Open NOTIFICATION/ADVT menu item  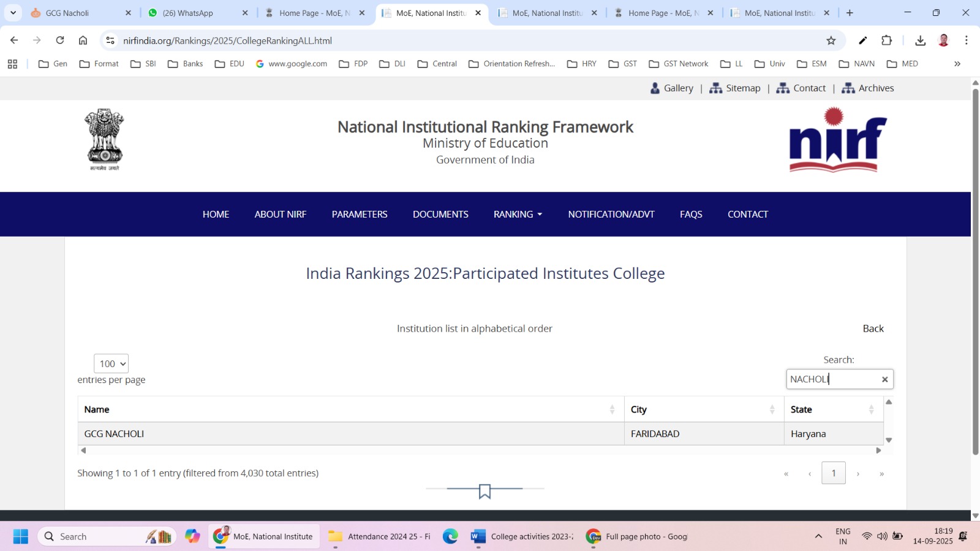coord(611,214)
